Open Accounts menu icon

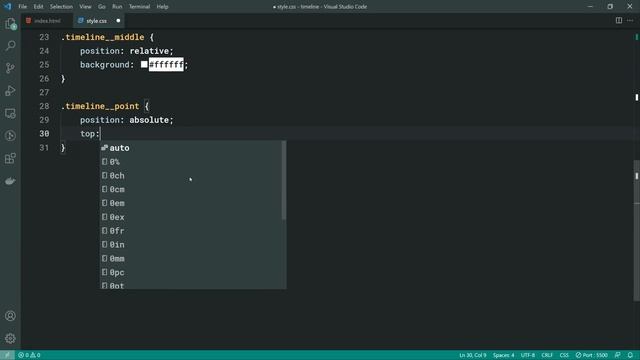click(10, 316)
